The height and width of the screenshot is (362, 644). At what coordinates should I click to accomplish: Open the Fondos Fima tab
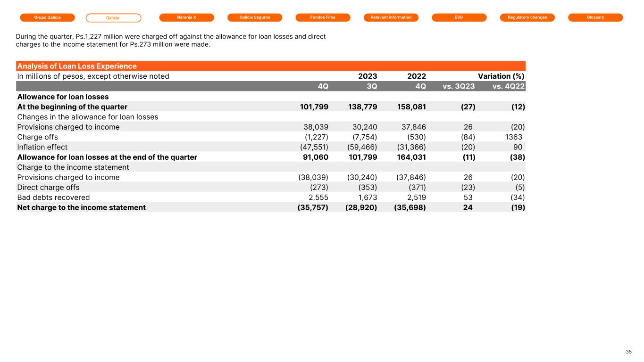click(x=323, y=17)
